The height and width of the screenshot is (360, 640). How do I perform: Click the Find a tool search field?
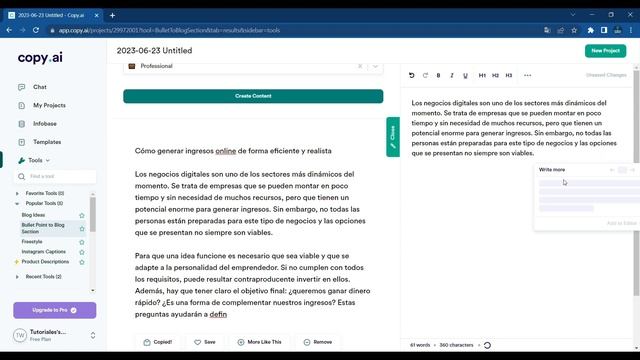[55, 176]
